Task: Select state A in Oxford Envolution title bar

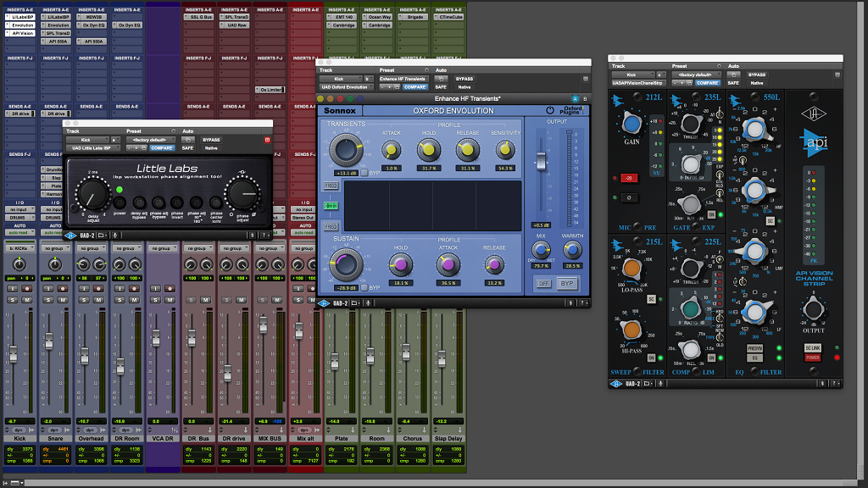Action: pos(576,98)
